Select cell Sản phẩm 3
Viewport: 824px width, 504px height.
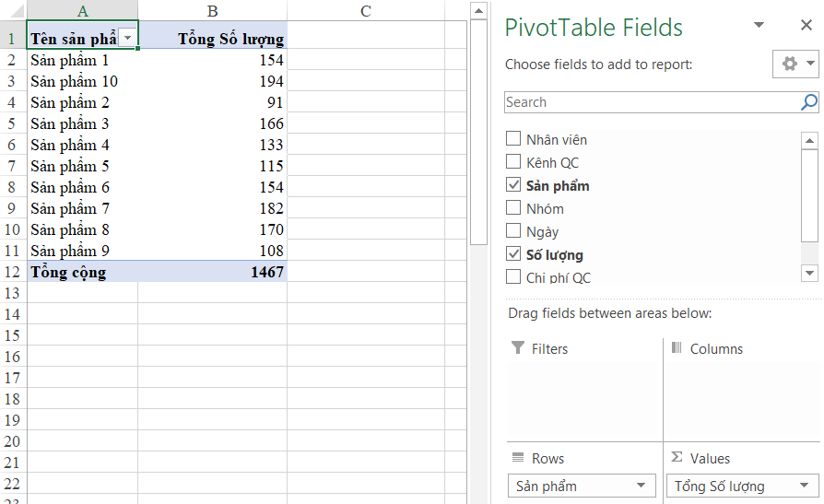(83, 123)
